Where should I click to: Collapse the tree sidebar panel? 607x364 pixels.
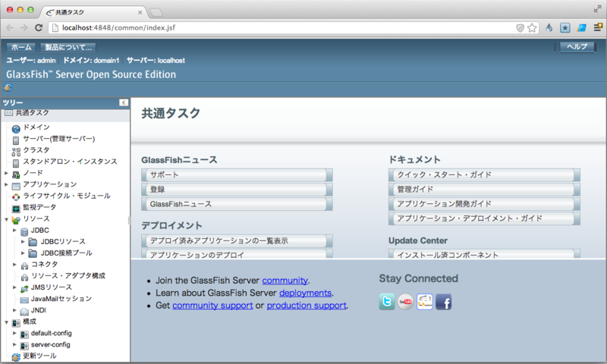tap(124, 102)
